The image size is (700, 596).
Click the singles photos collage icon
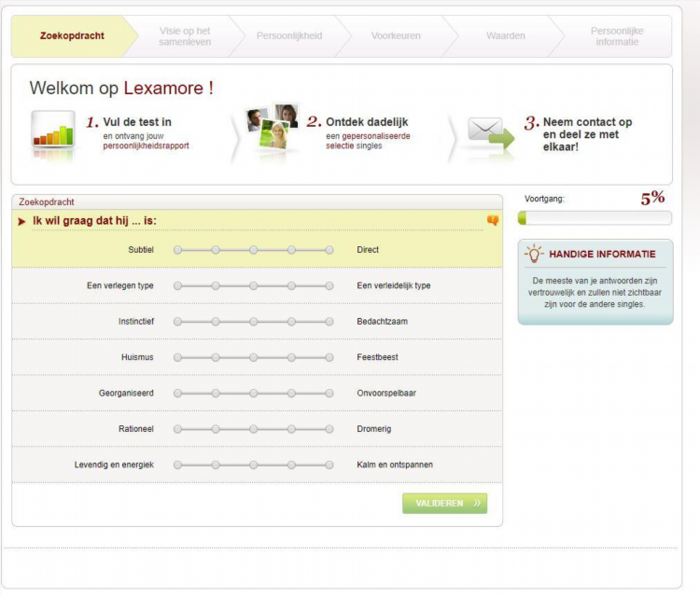tap(272, 127)
